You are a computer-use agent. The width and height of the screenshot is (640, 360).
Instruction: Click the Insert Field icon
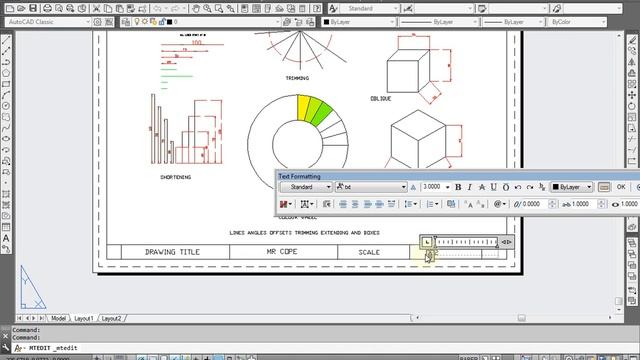451,204
